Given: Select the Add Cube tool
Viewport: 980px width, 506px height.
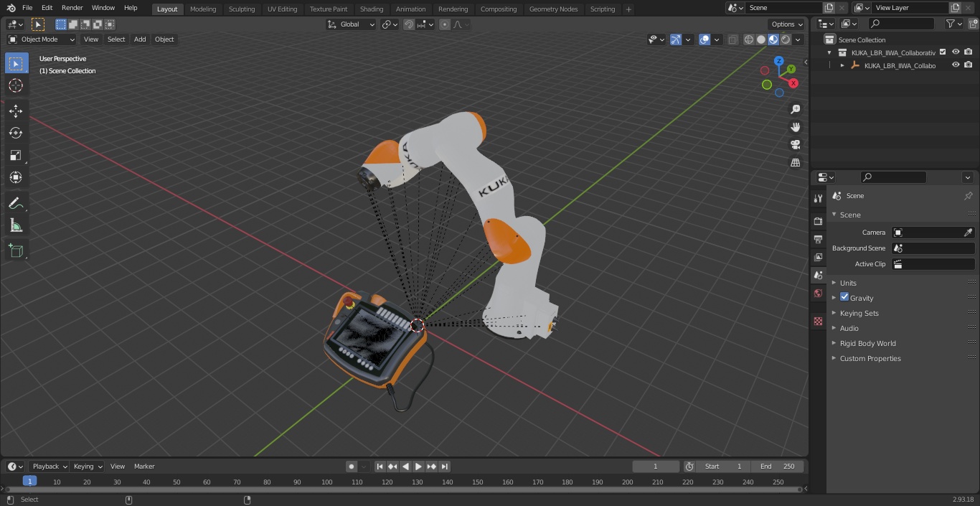Looking at the screenshot, I should point(16,250).
